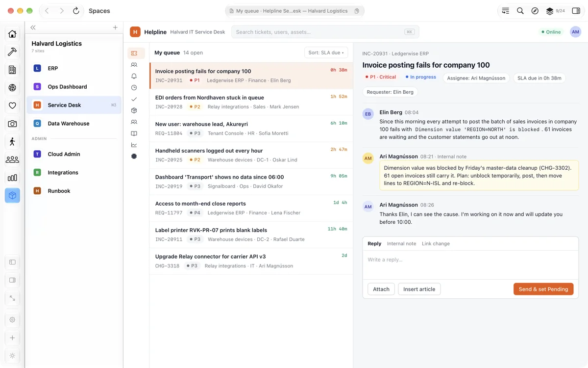Screen dimensions: 588x368
Task: Click Send & set Pending
Action: [x=543, y=289]
